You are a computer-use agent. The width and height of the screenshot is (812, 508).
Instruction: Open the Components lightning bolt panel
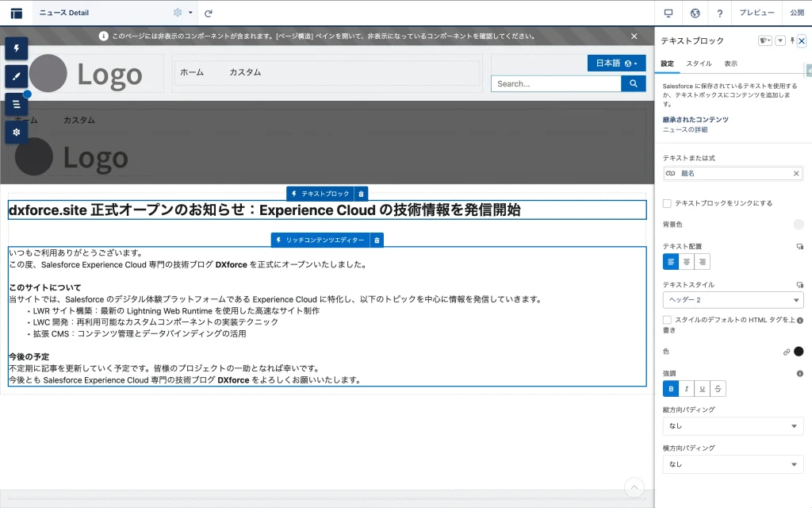16,48
